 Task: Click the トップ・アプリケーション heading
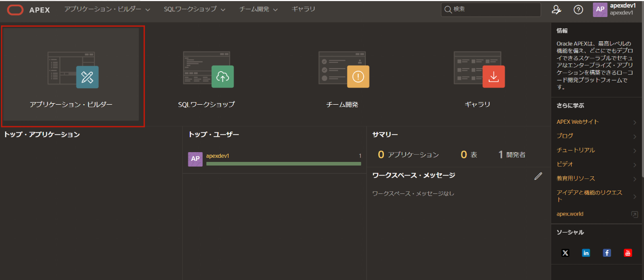click(42, 135)
